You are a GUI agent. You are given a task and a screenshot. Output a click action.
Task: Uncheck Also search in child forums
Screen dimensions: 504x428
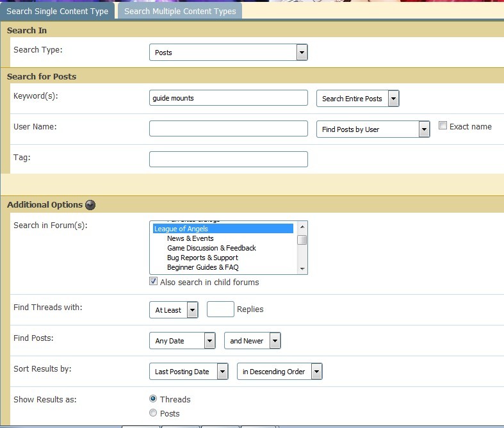click(154, 281)
